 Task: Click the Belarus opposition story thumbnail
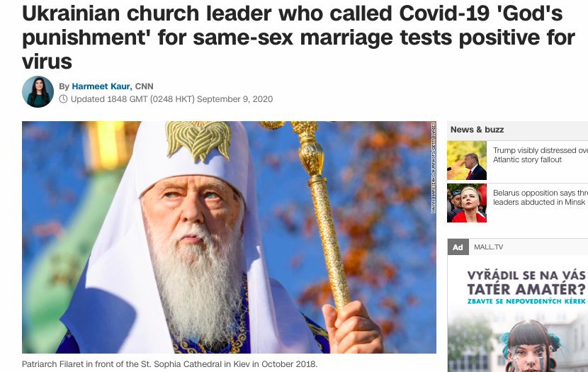[x=467, y=203]
